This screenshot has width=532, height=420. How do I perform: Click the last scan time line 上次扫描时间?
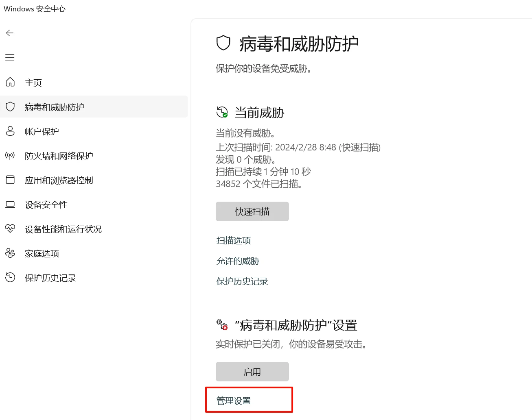298,147
